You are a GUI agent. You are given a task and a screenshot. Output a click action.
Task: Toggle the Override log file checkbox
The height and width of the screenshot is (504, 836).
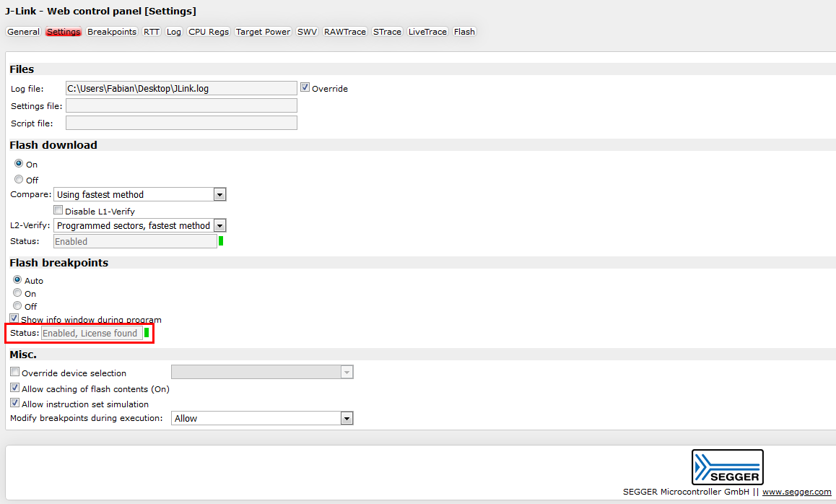(x=305, y=87)
